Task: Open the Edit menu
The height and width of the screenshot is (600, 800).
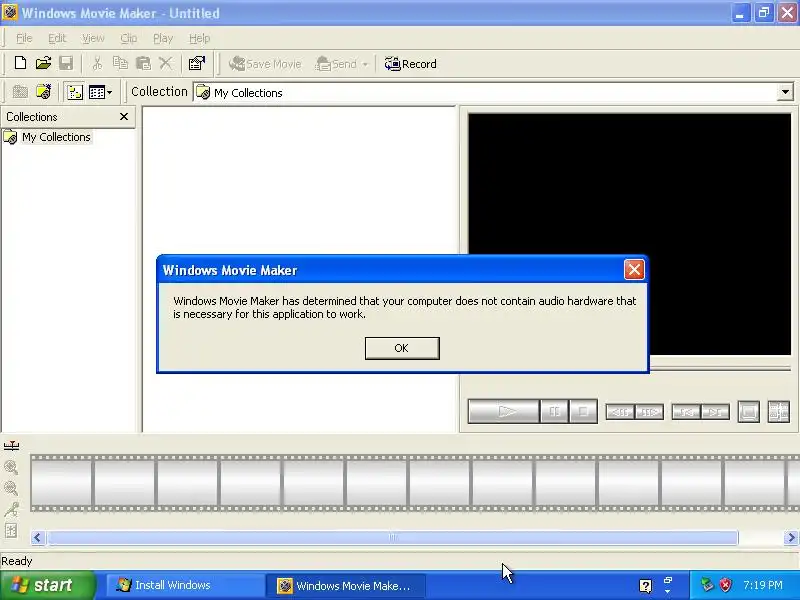Action: point(57,38)
